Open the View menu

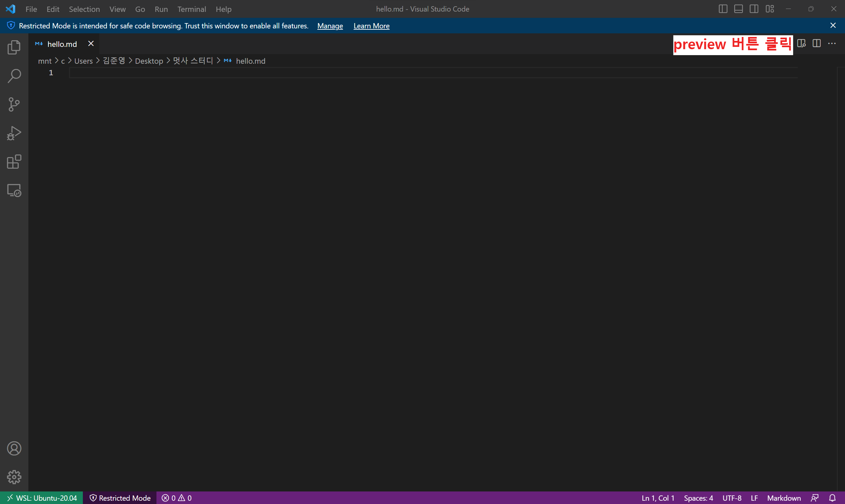118,9
